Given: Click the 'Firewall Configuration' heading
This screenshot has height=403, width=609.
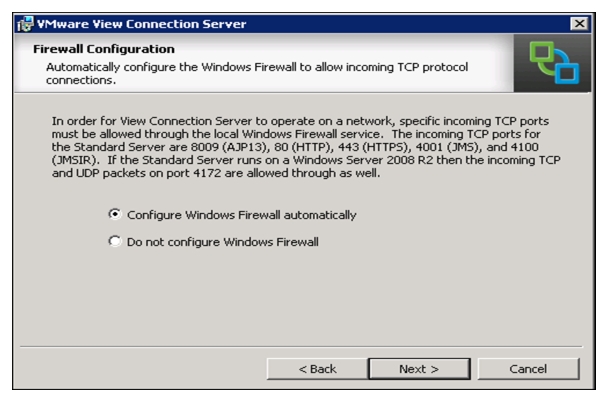Looking at the screenshot, I should click(104, 49).
